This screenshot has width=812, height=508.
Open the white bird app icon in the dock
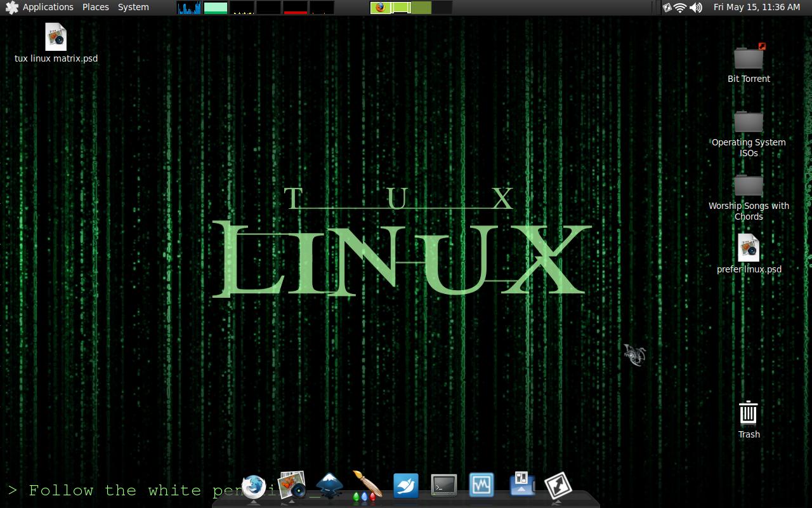405,486
